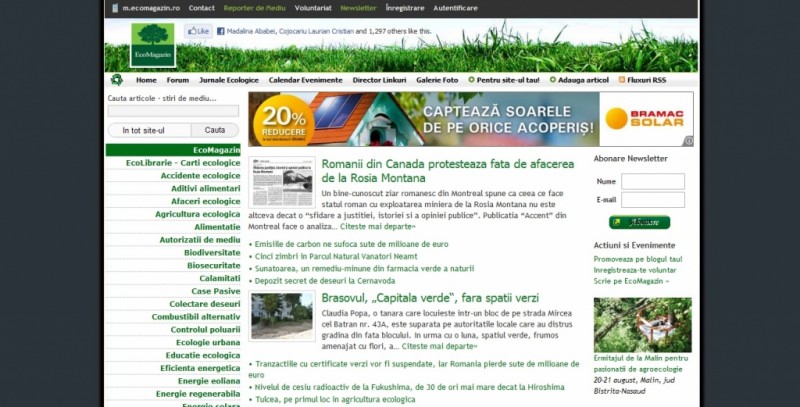The height and width of the screenshot is (407, 800).
Task: Go to the Galerie Foto tab
Action: (437, 80)
